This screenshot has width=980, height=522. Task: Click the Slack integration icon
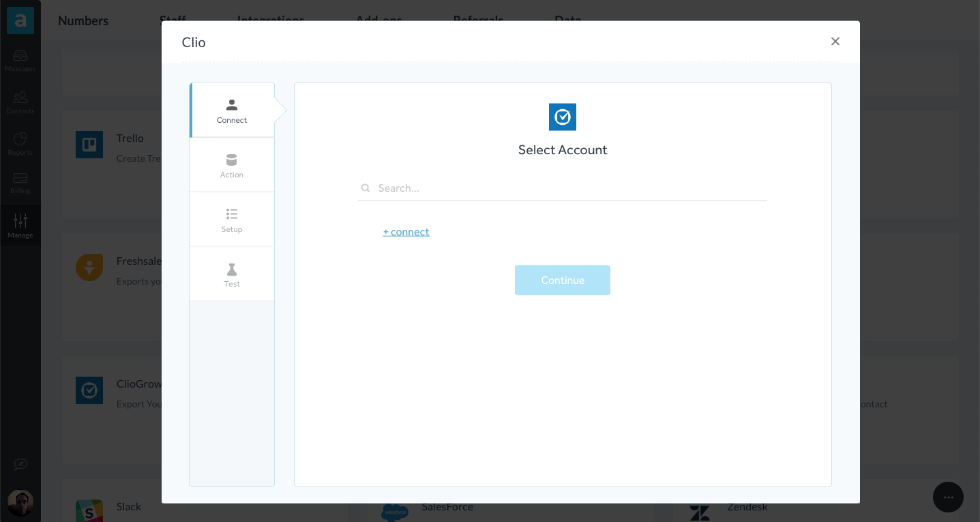(89, 511)
